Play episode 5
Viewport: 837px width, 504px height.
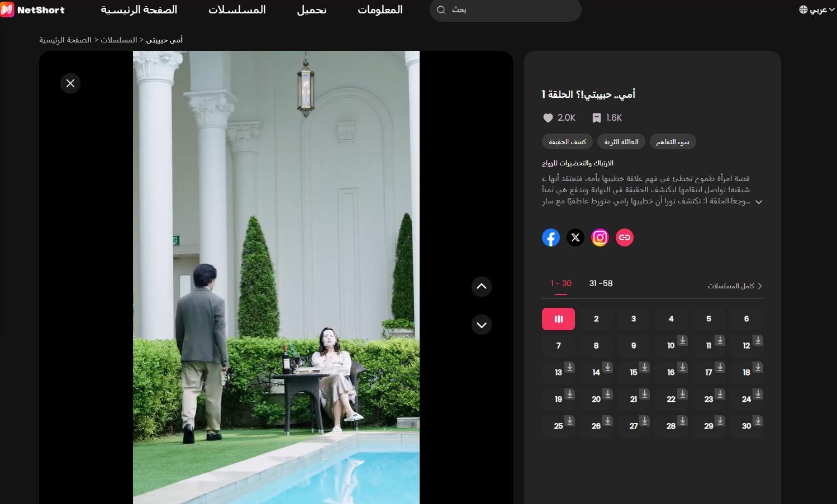708,319
